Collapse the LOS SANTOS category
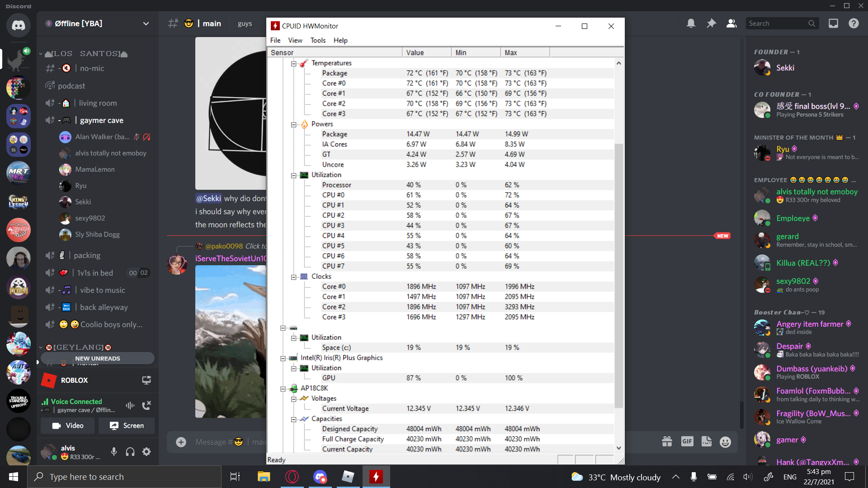This screenshot has height=488, width=868. (x=86, y=53)
